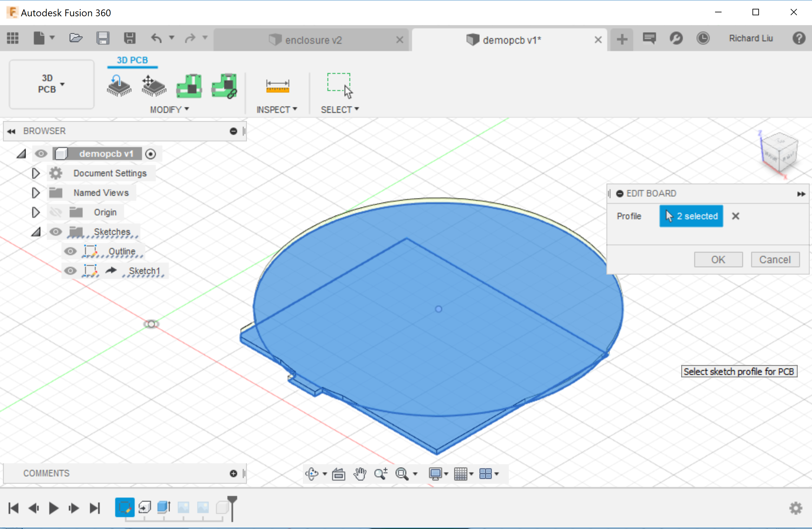Select the Measure tool icon

(277, 86)
